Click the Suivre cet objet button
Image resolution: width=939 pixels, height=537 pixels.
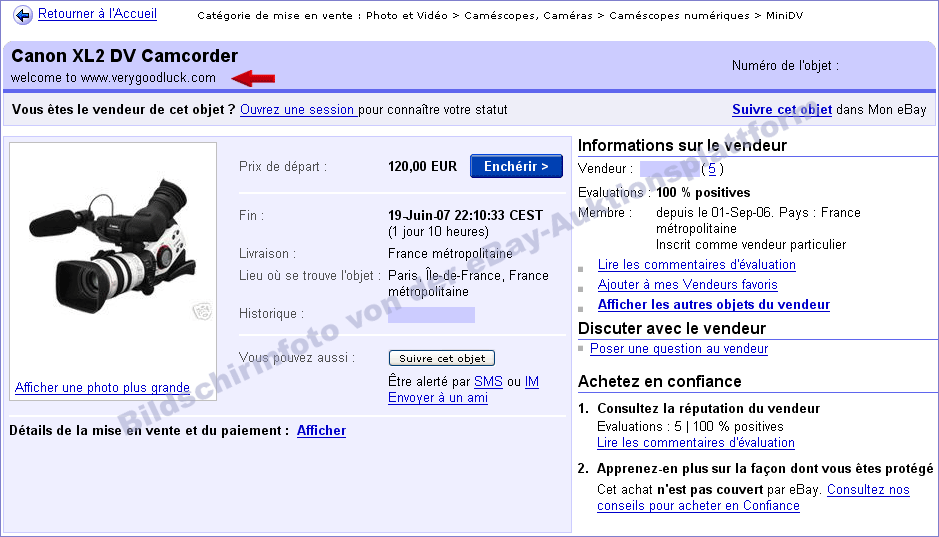click(442, 358)
